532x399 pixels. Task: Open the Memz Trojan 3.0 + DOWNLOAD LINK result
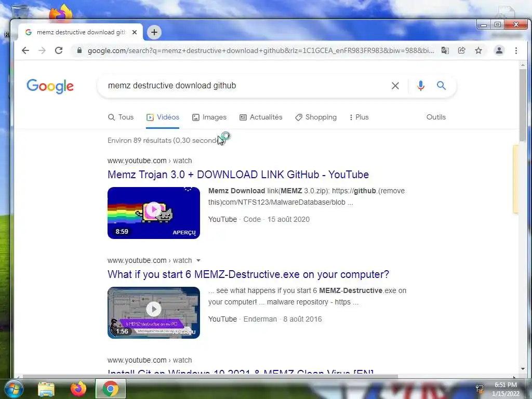tap(238, 175)
